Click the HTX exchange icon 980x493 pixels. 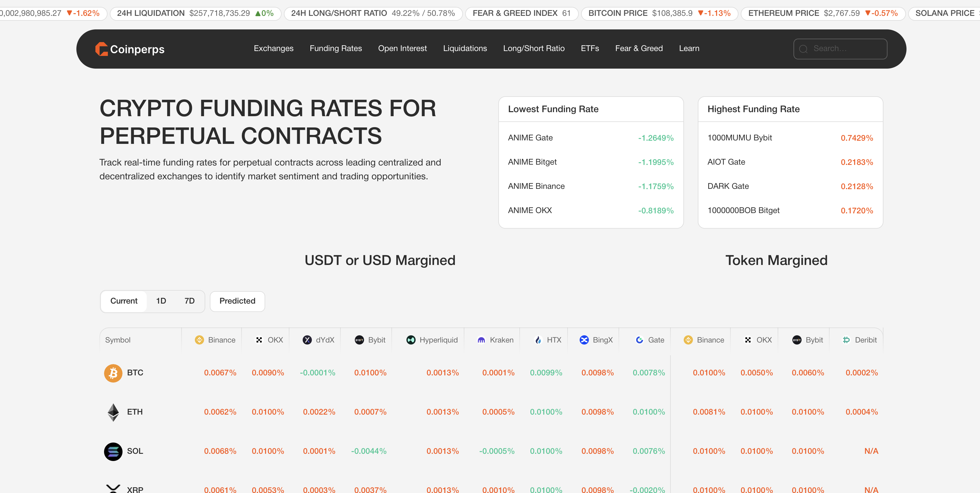538,340
